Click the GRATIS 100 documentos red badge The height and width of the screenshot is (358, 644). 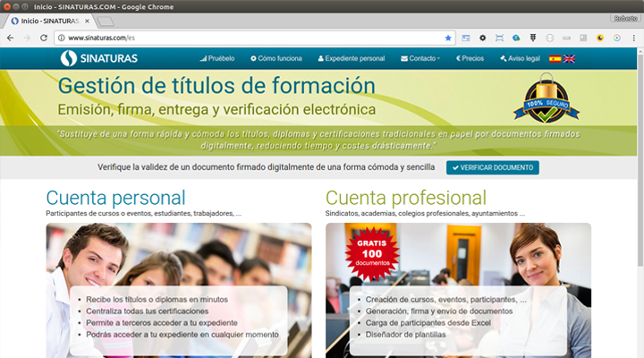(x=372, y=253)
